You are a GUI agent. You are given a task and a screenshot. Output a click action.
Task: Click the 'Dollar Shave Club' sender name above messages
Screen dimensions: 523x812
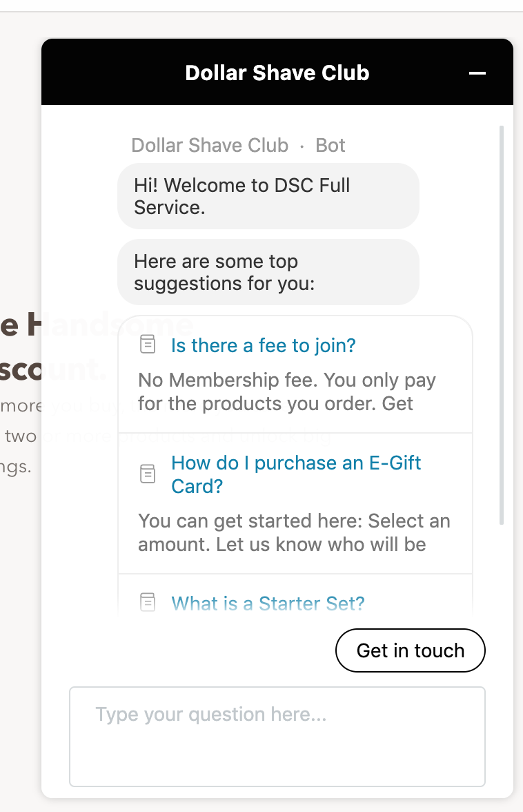coord(210,146)
